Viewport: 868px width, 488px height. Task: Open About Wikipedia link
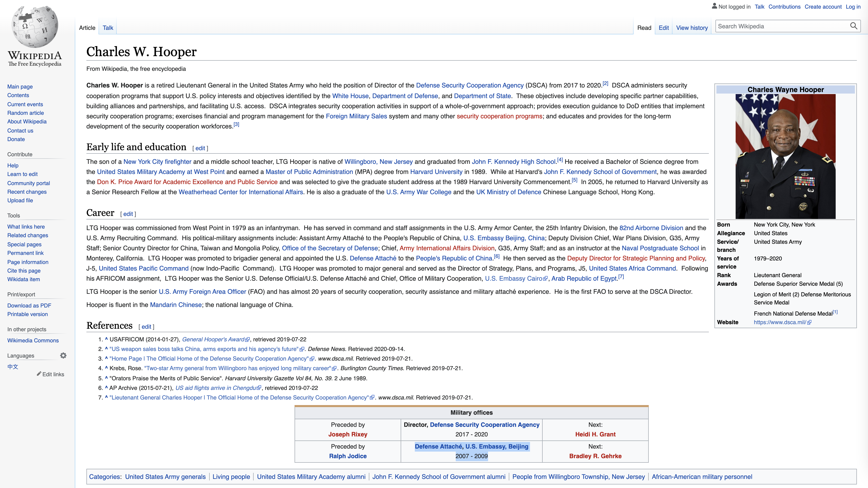pos(27,121)
